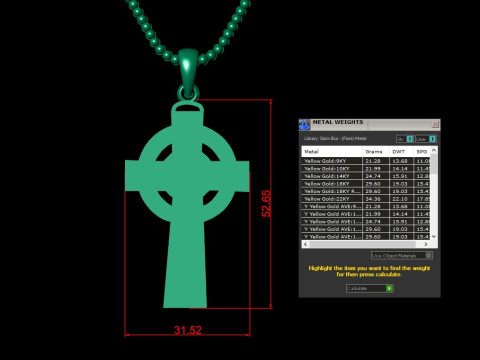Click Grams value 21.28 in Yellow Gold:9KY row
Viewport: 480px width, 360px height.
click(x=373, y=161)
